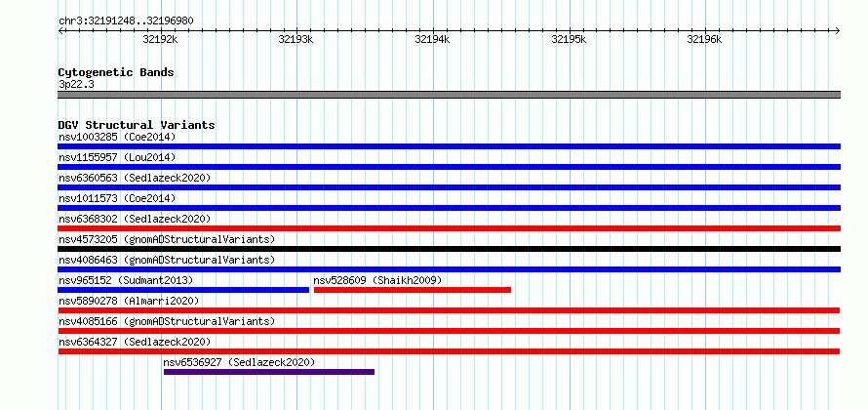Click the nsv1011573 (Coe2014) label
Screen dimensions: 868x410
[117, 198]
